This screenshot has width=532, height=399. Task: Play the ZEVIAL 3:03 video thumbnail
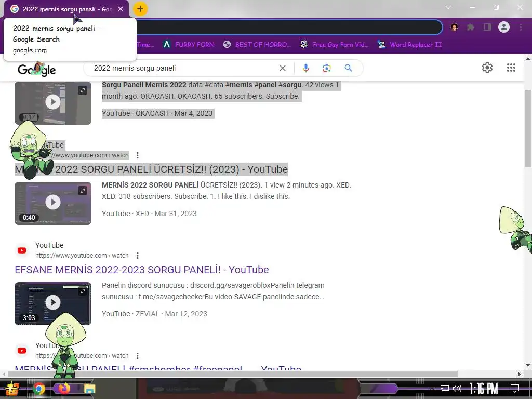click(53, 303)
